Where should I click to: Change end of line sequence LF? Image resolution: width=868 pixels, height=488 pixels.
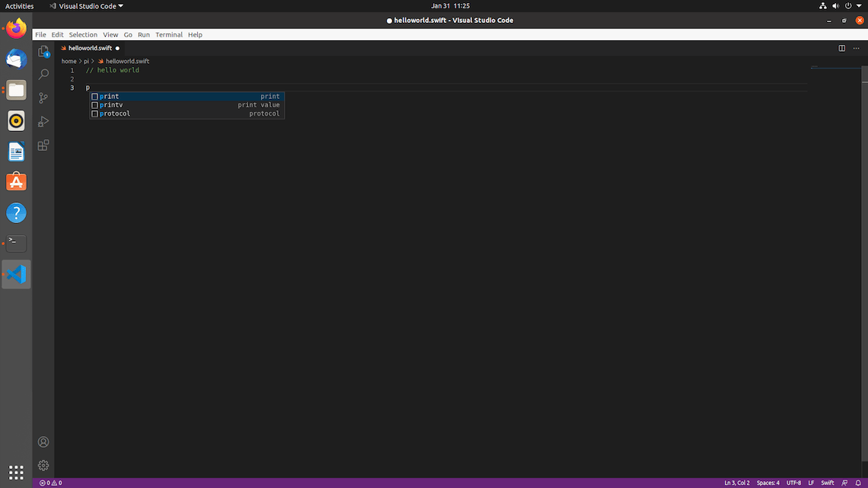tap(811, 483)
